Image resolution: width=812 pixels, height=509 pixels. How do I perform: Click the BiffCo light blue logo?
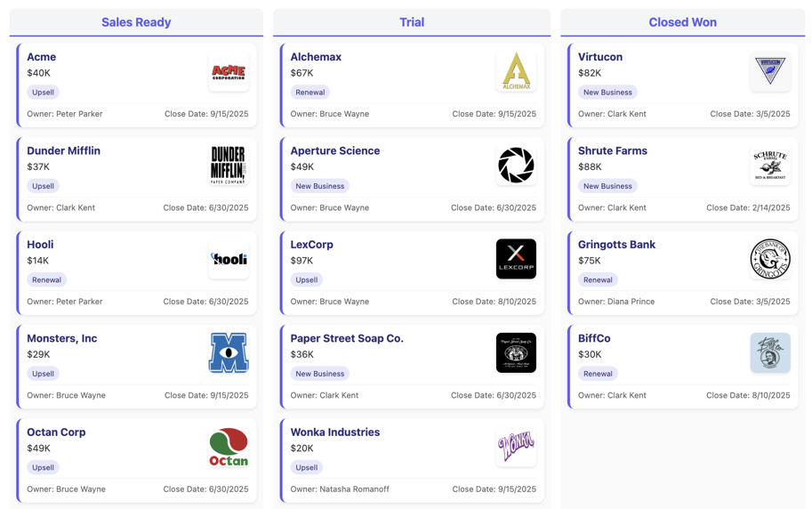pos(770,353)
